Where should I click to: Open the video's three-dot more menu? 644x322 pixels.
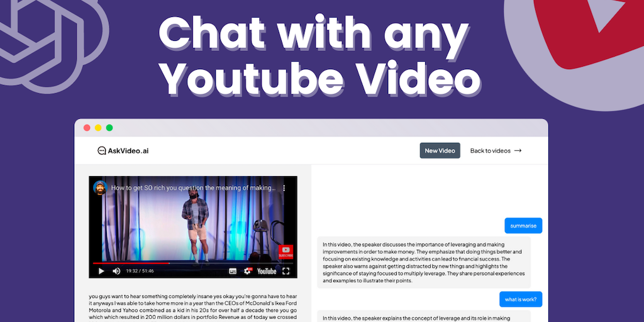tap(284, 187)
